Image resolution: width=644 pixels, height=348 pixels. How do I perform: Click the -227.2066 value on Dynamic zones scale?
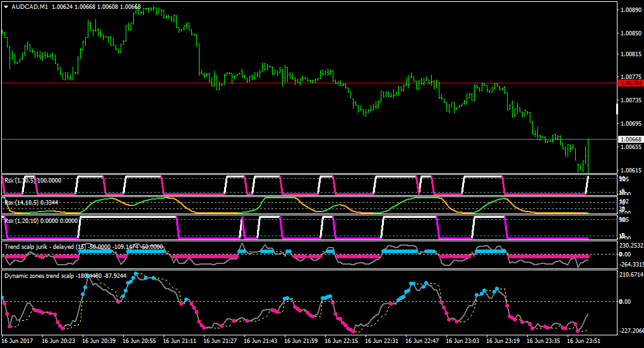(631, 331)
